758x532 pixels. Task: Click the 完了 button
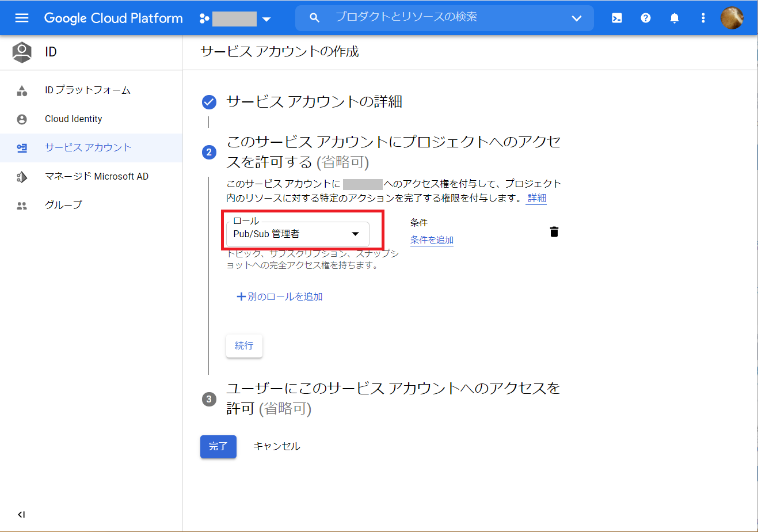pyautogui.click(x=218, y=446)
